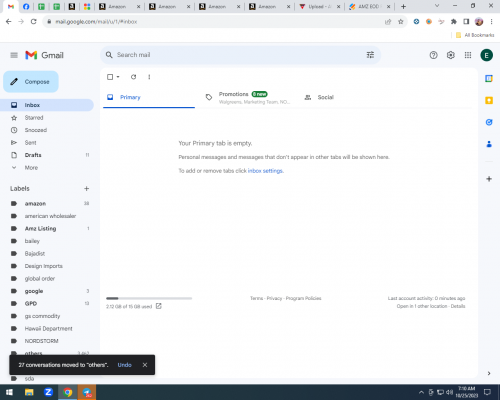The width and height of the screenshot is (500, 400).
Task: Refresh the inbox
Action: click(133, 77)
